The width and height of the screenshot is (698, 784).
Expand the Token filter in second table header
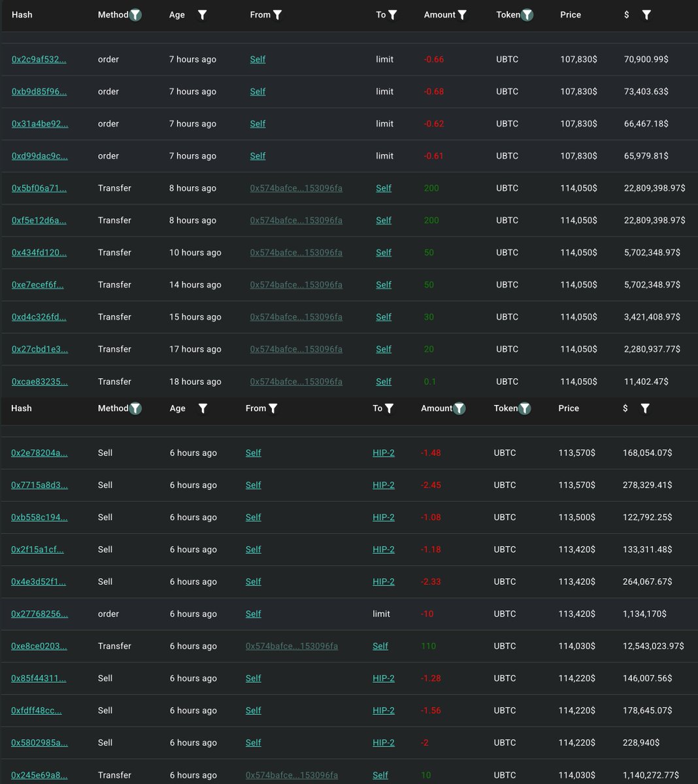[525, 408]
